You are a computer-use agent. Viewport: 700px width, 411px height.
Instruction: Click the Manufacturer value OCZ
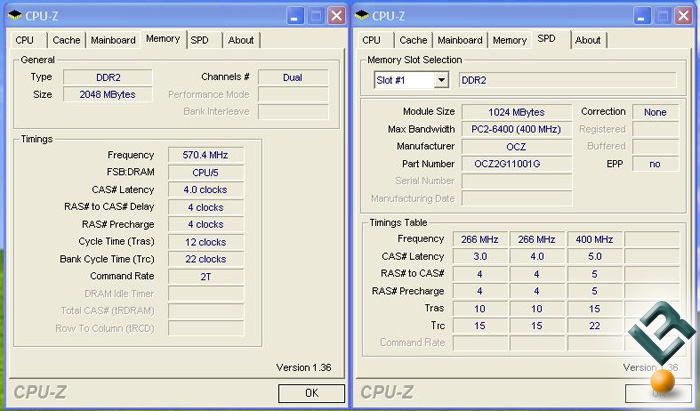(517, 147)
